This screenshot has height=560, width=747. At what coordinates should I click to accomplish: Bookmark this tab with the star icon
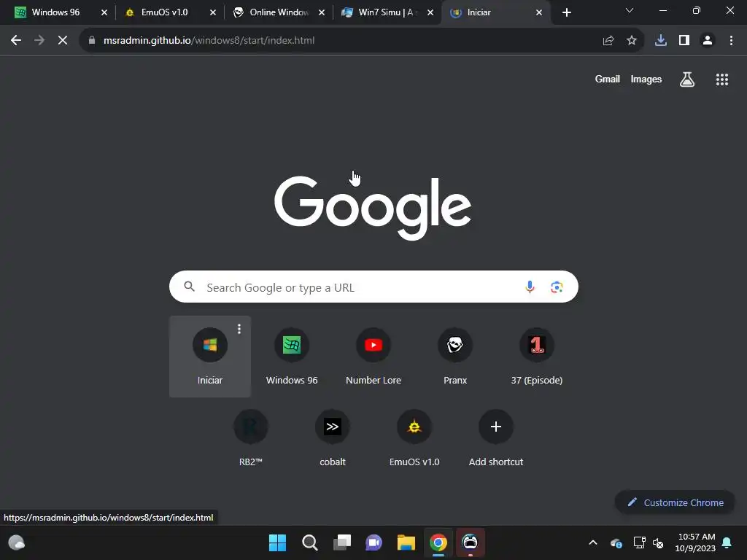[632, 41]
